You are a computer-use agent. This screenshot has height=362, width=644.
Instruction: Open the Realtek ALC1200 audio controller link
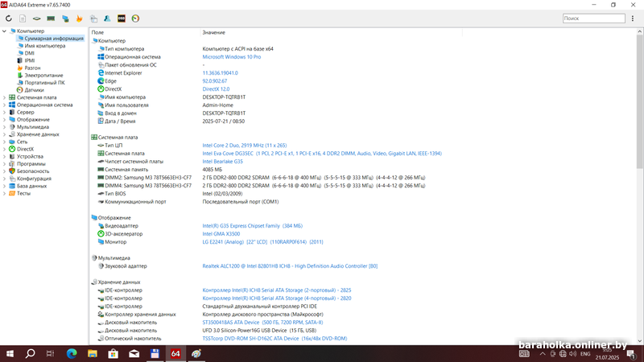point(290,266)
